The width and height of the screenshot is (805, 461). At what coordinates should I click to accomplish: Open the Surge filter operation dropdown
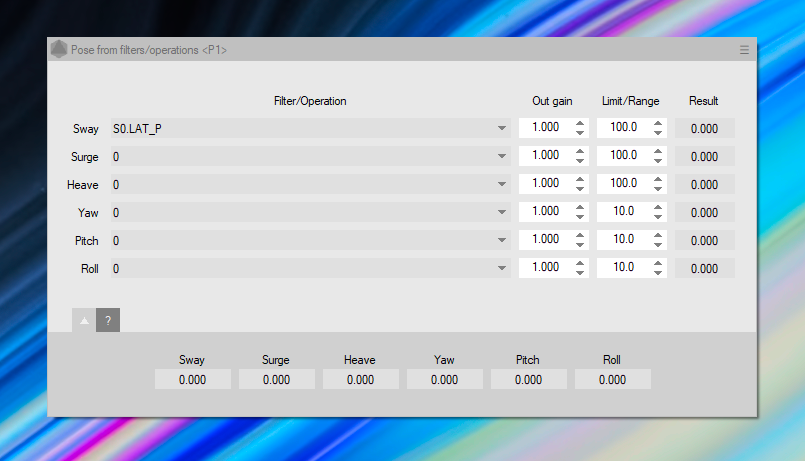pos(311,156)
